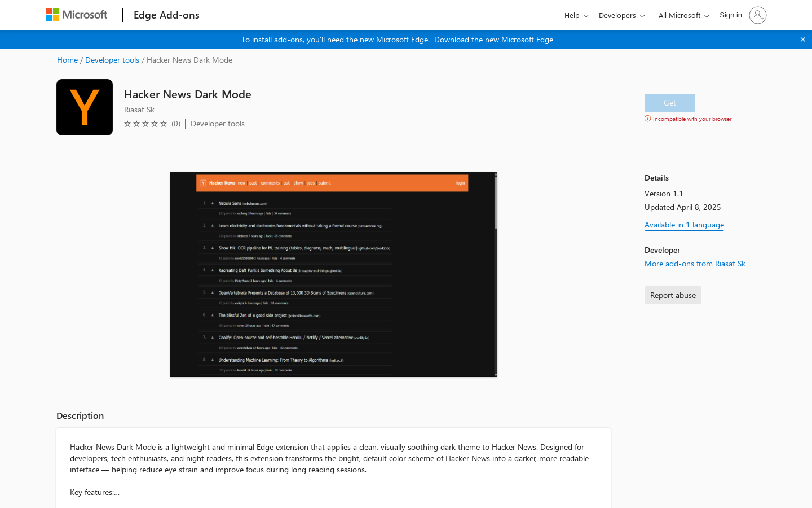
Task: Click the 'Developer' heading in sidebar
Action: (663, 250)
